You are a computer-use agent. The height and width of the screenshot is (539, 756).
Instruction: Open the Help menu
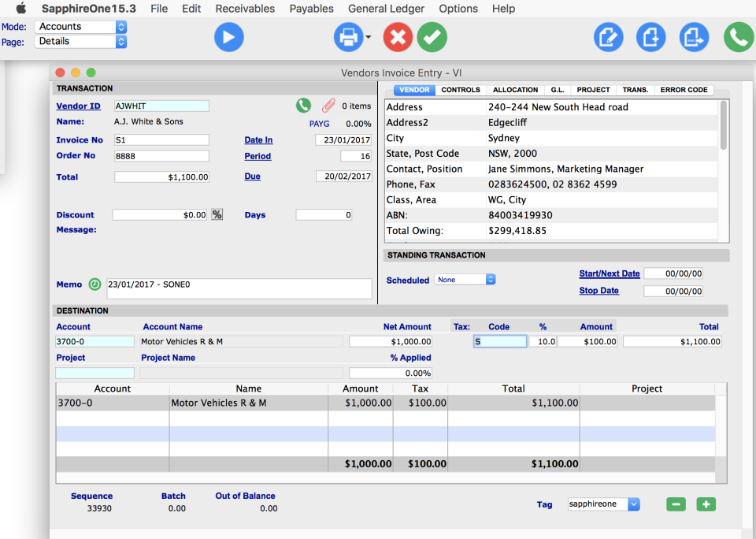click(x=503, y=8)
